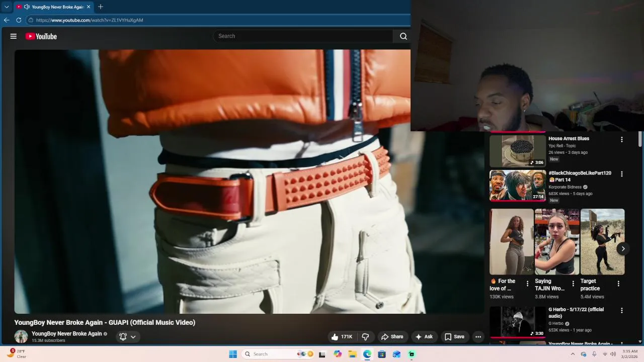The image size is (644, 362).
Task: Open options menu for House Arrest Blues
Action: pos(622,139)
